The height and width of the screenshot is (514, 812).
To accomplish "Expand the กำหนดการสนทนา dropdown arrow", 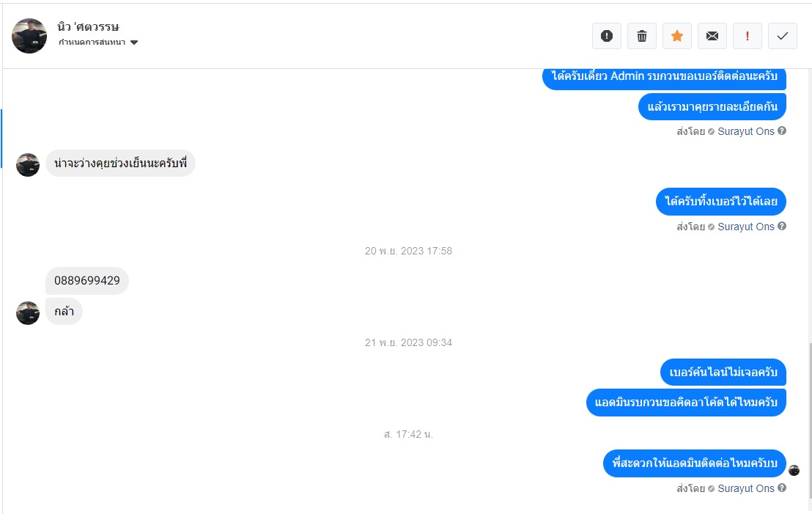I will coord(134,43).
